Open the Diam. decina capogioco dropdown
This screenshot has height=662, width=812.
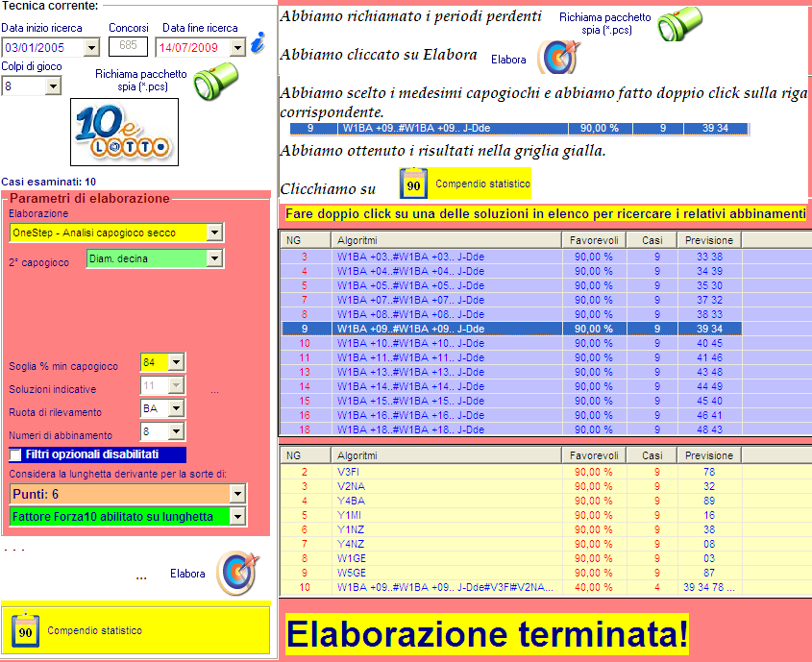coord(214,258)
